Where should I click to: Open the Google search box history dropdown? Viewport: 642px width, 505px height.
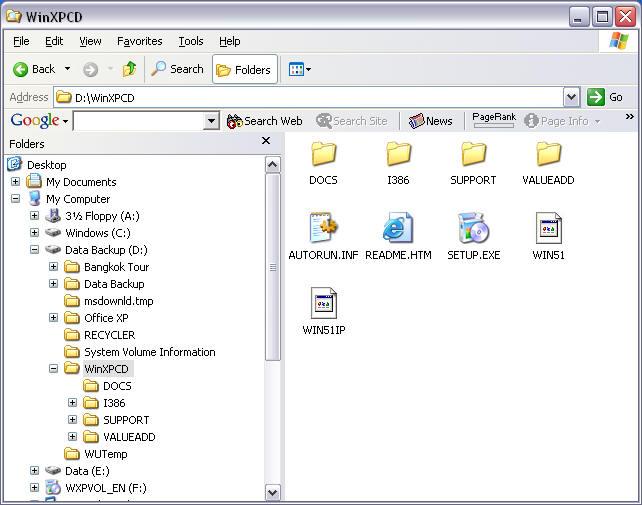click(211, 121)
